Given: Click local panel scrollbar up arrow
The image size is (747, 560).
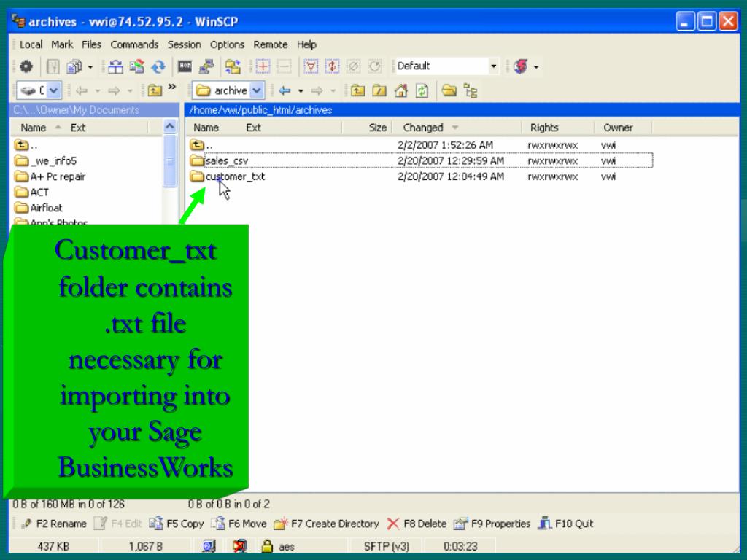Looking at the screenshot, I should (169, 127).
